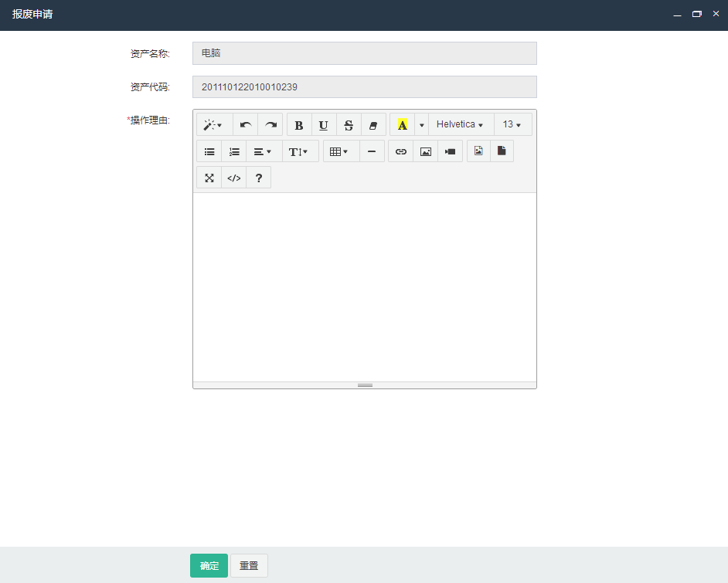Click the 重置 reset button
This screenshot has height=583, width=728.
(x=249, y=565)
